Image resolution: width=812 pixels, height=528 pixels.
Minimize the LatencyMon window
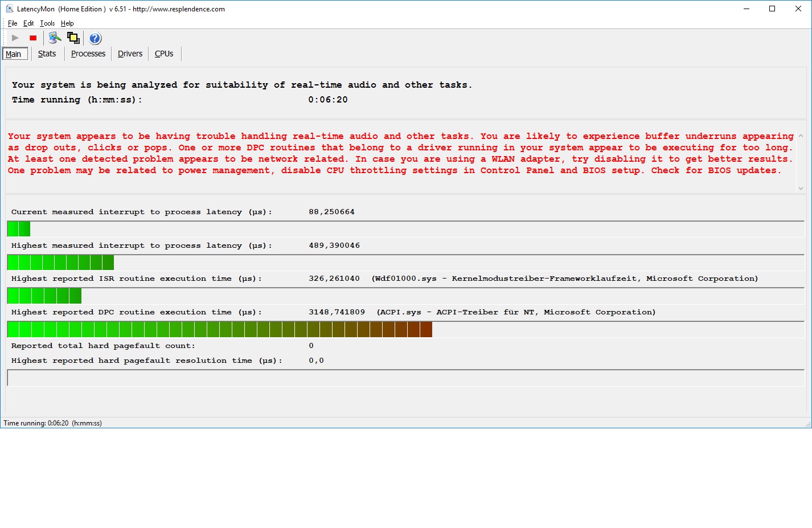coord(747,9)
